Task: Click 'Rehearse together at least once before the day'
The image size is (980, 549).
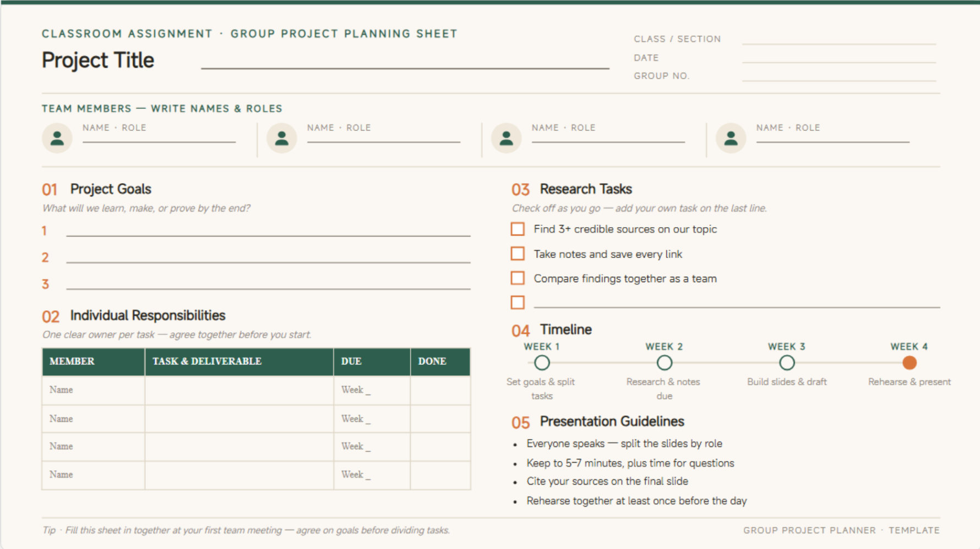Action: [x=636, y=501]
